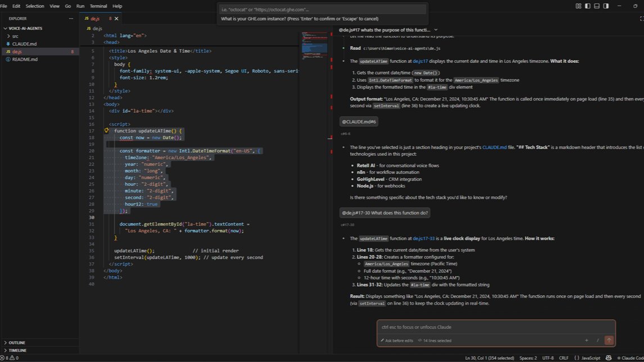Click the lightbulb code action near line 17
Image resolution: width=644 pixels, height=362 pixels.
click(x=106, y=130)
